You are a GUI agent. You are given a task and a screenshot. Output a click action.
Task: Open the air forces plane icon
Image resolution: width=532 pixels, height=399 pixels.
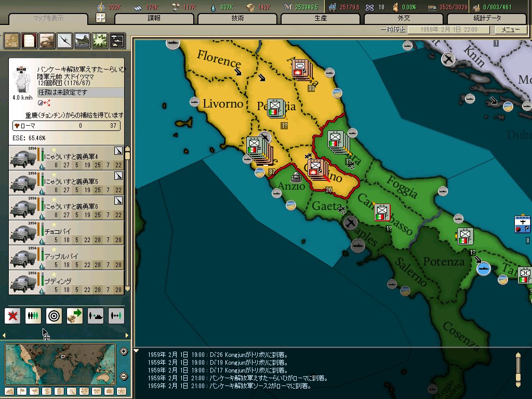pos(64,41)
